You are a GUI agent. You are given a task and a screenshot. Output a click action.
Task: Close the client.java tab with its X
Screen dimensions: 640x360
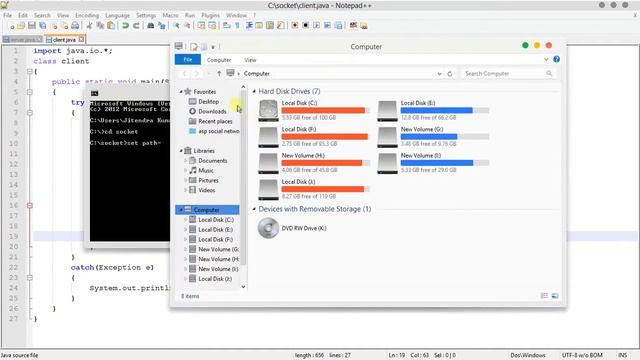[81, 39]
